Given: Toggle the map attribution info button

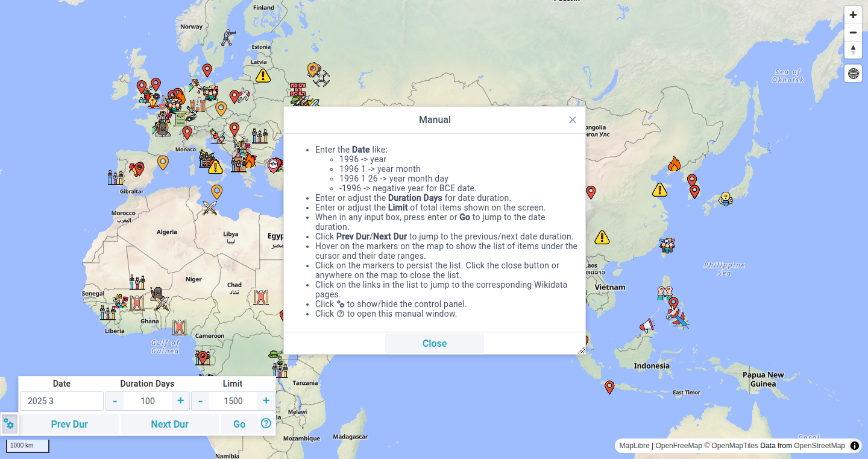Looking at the screenshot, I should [855, 446].
